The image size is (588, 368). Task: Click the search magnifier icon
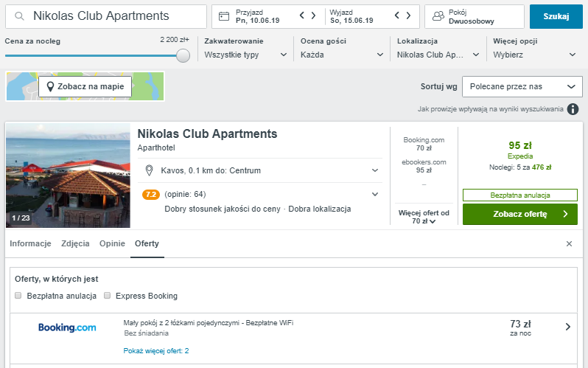[x=19, y=16]
